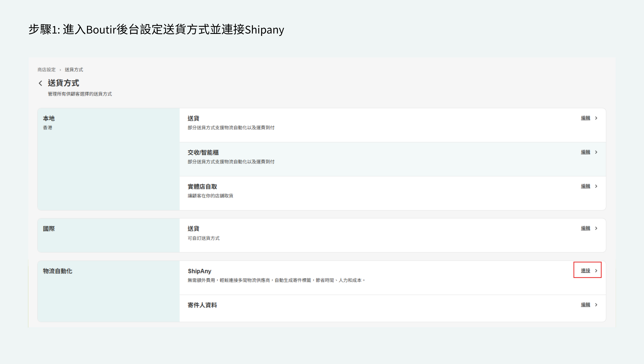Click chevron arrow on local 送貨 row

[x=596, y=118]
